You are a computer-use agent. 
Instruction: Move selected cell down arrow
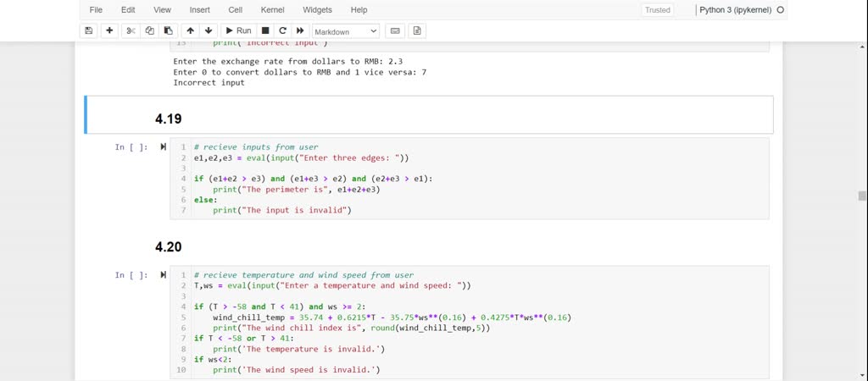[209, 30]
